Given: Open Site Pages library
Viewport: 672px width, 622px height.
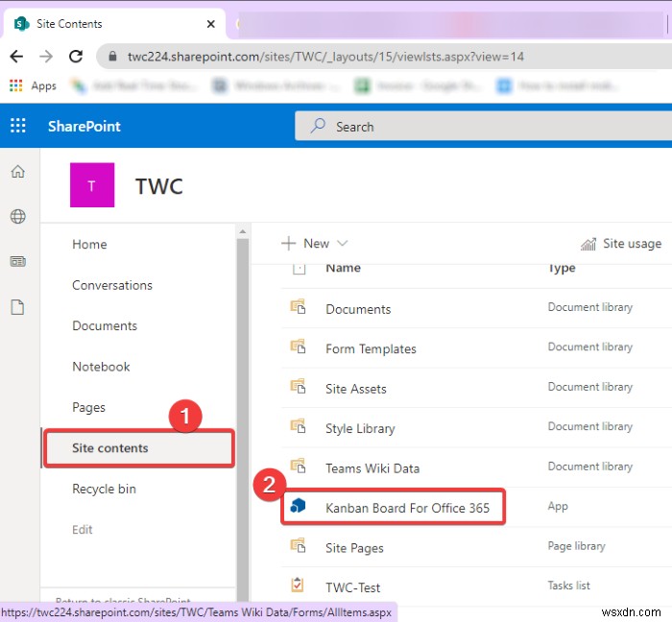Looking at the screenshot, I should pyautogui.click(x=354, y=548).
